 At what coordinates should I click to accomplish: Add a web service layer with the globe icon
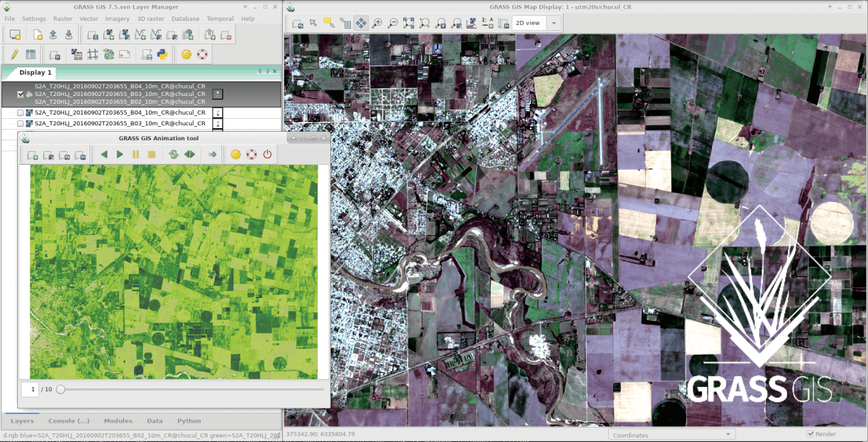point(187,34)
